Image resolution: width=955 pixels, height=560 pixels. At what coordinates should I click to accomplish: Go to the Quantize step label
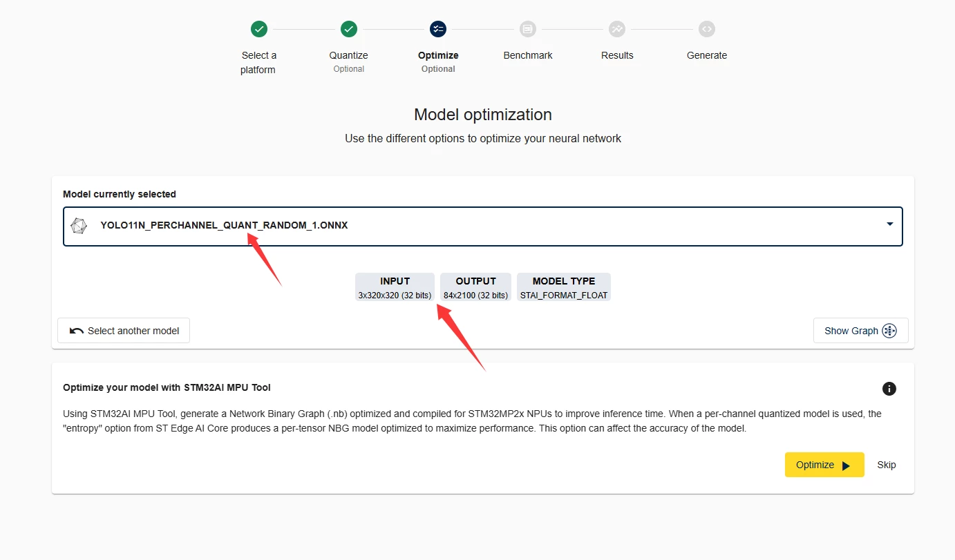(349, 55)
